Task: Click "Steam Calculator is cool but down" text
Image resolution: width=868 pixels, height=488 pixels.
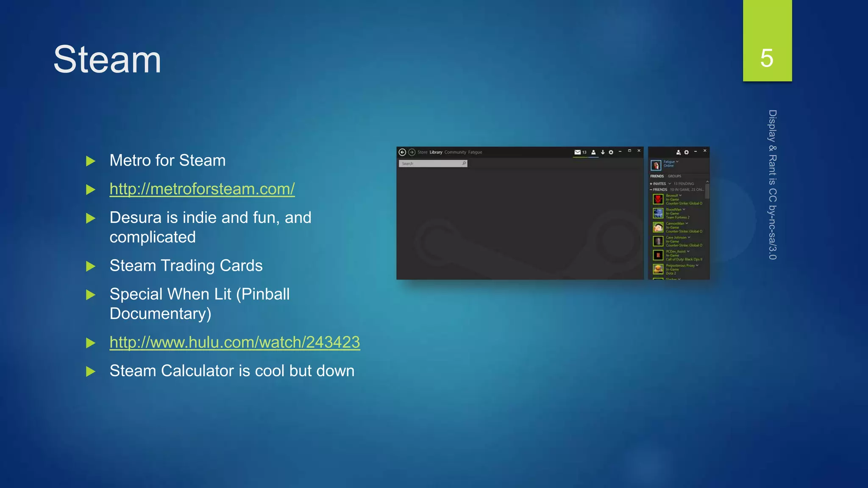Action: [x=232, y=371]
